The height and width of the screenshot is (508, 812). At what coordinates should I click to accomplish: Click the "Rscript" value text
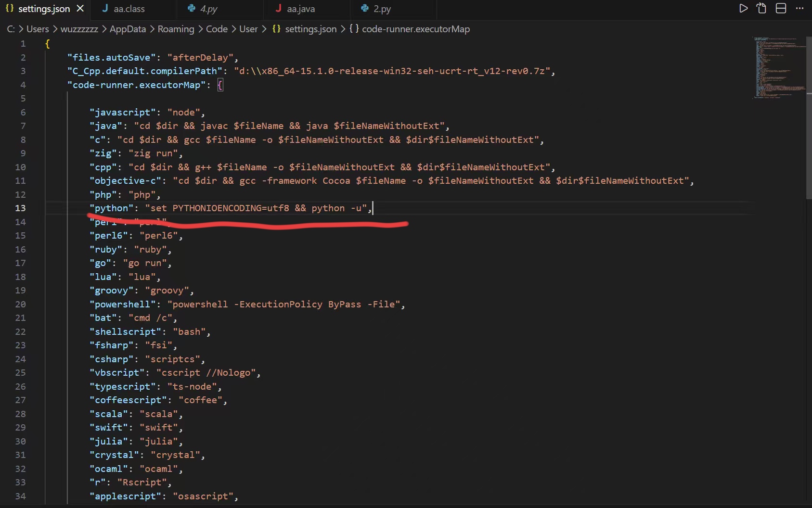click(142, 482)
